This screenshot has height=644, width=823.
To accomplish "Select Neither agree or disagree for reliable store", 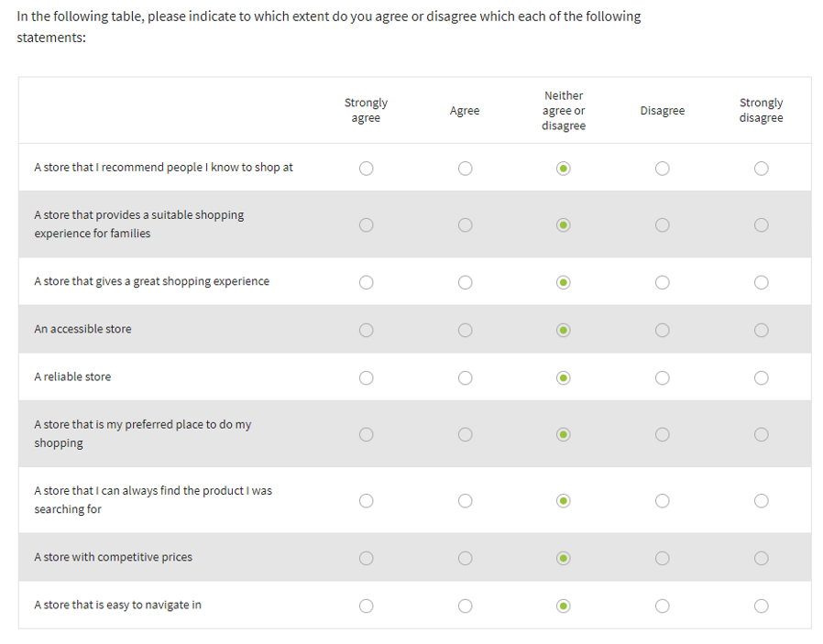I will 564,377.
